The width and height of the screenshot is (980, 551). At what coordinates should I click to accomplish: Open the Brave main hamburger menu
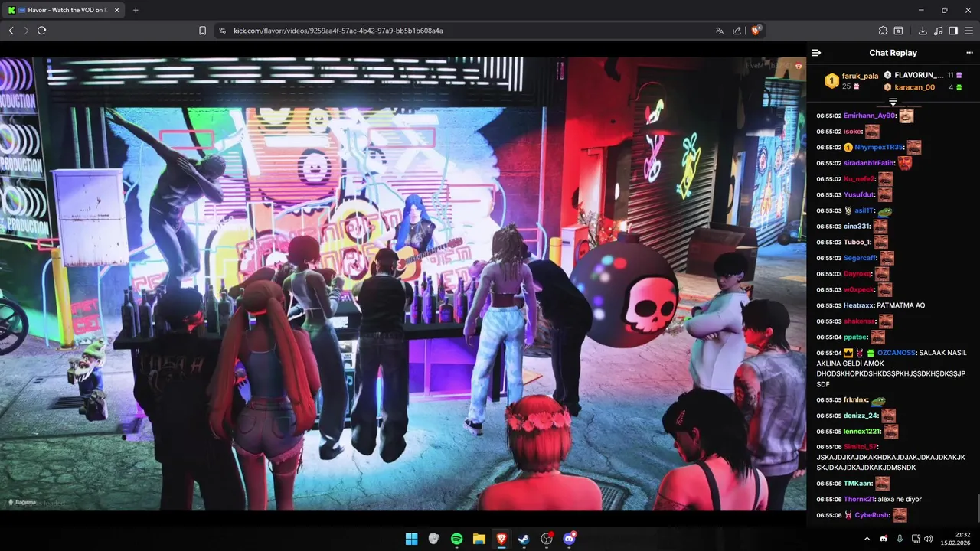969,31
